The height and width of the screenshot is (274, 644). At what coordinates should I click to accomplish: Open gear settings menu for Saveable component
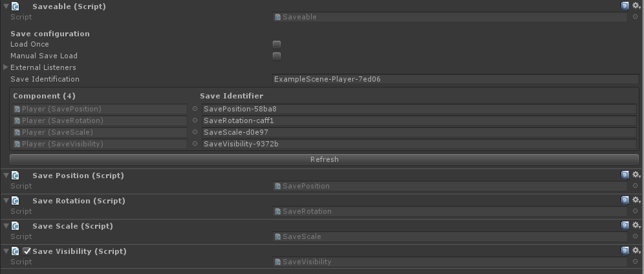[636, 6]
